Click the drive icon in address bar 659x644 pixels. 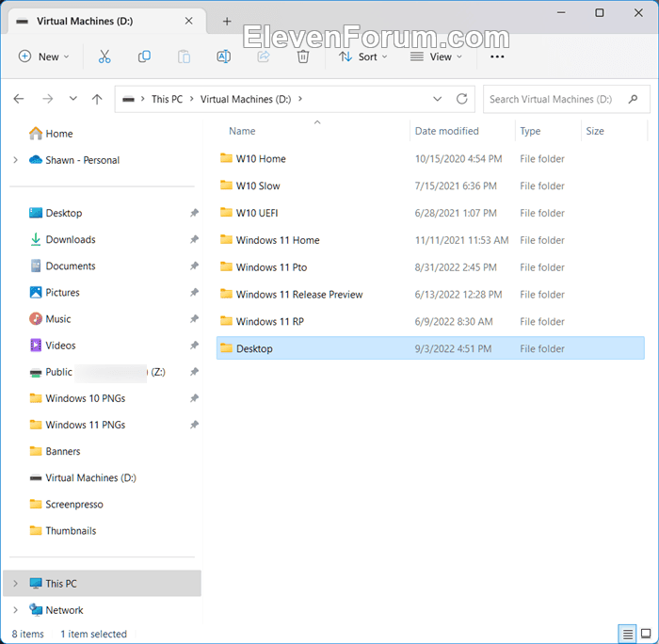click(x=128, y=99)
